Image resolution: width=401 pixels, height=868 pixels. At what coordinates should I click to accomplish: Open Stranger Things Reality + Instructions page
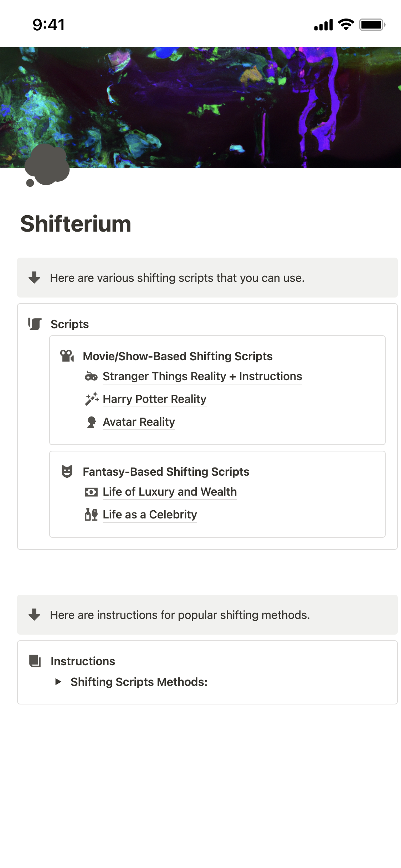(x=202, y=376)
